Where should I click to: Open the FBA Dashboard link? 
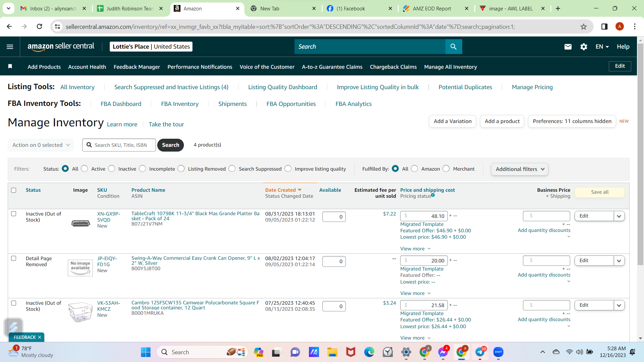[x=121, y=104]
